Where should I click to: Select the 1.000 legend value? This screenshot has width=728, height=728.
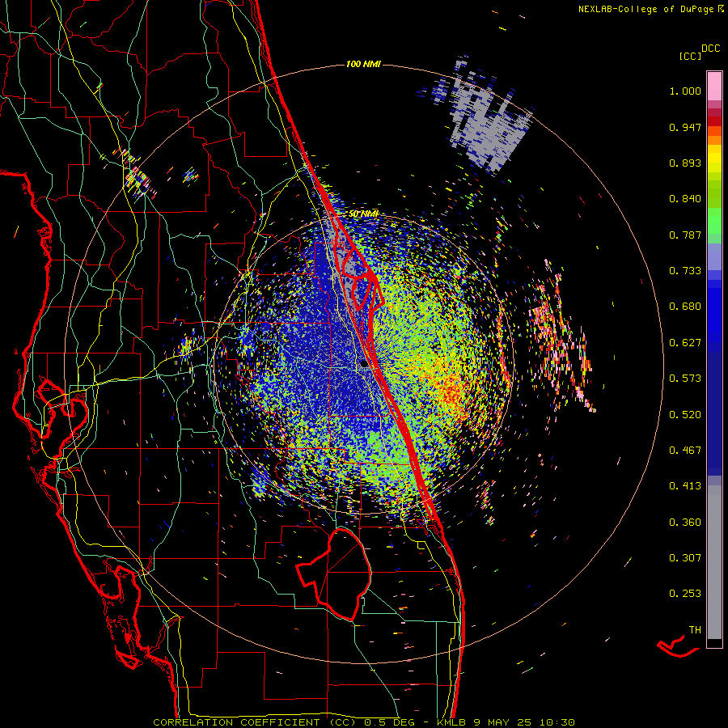click(x=685, y=91)
